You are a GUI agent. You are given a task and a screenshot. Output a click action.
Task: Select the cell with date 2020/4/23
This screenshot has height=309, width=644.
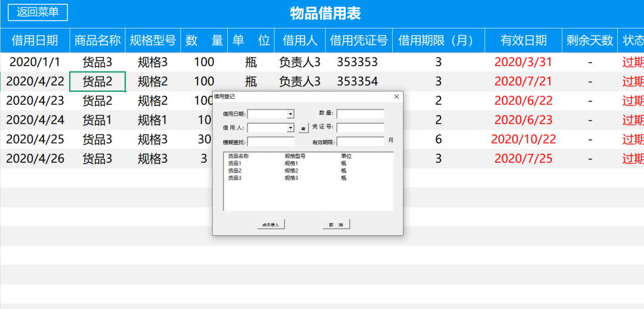35,101
